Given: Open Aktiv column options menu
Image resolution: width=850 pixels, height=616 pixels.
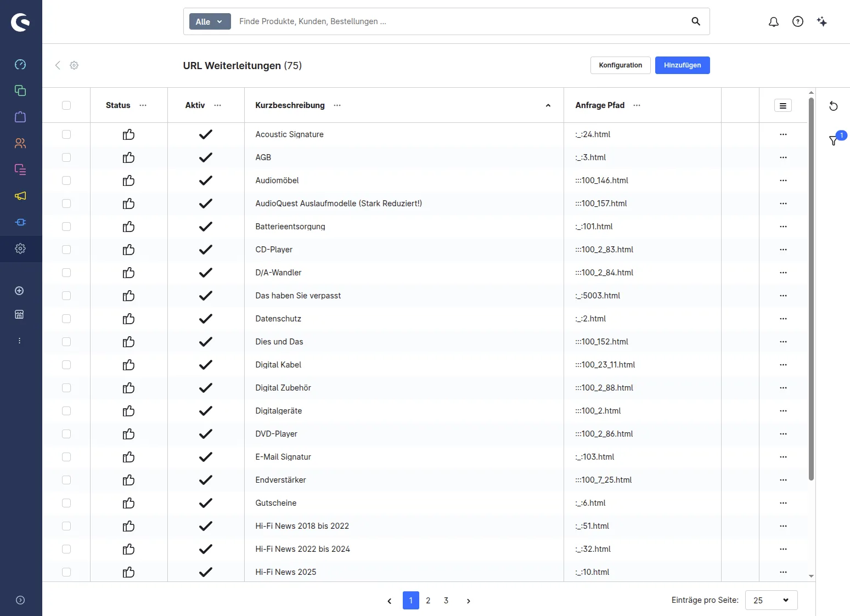Looking at the screenshot, I should (218, 105).
